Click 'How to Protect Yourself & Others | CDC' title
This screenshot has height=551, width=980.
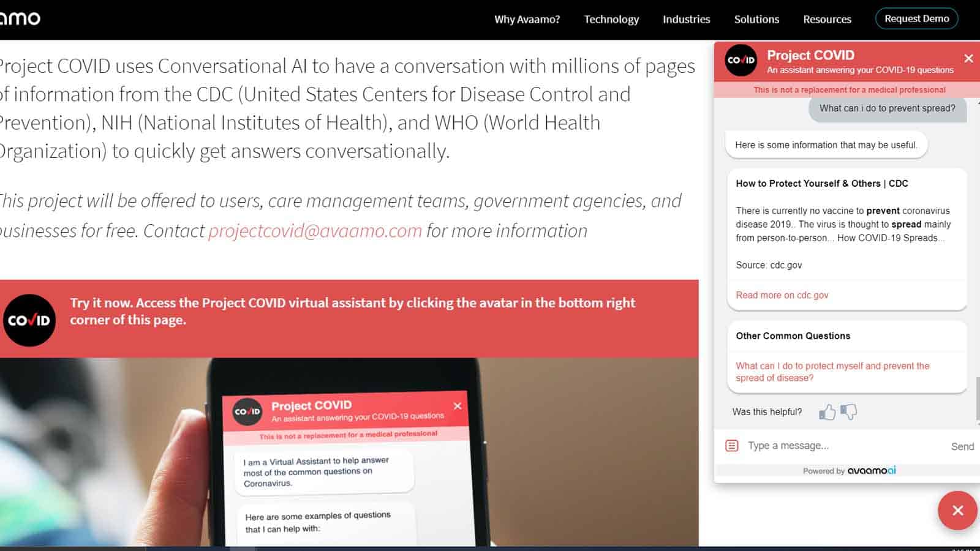click(822, 183)
